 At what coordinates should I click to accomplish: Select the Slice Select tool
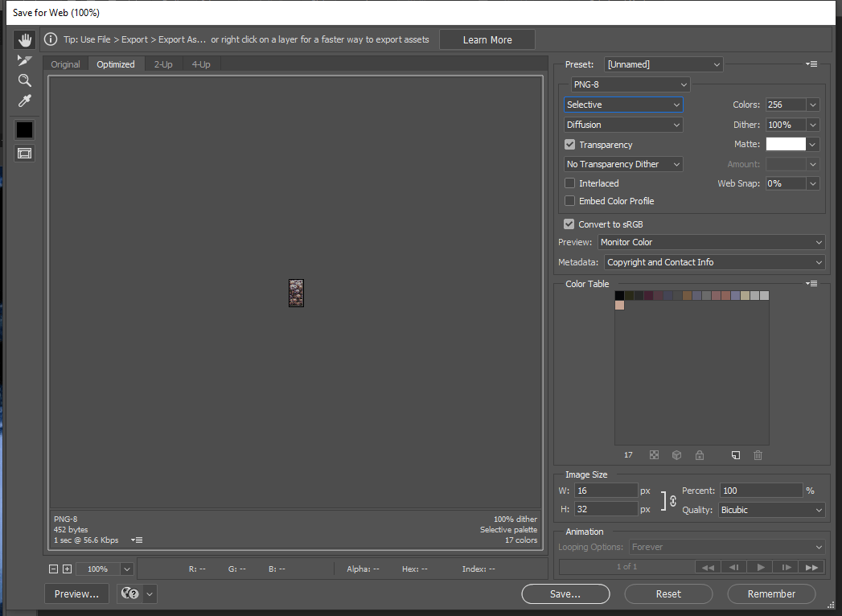click(25, 60)
